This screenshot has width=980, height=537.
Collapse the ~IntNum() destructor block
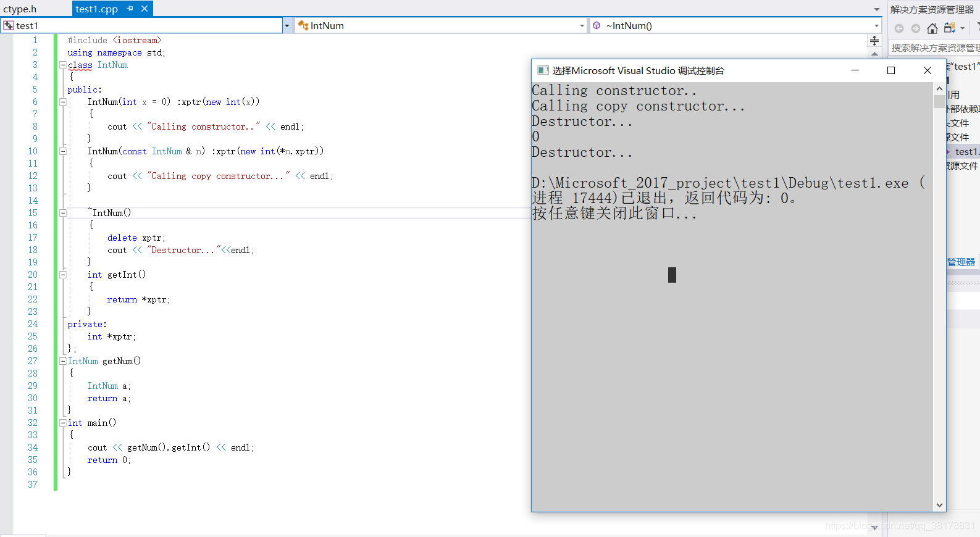62,213
